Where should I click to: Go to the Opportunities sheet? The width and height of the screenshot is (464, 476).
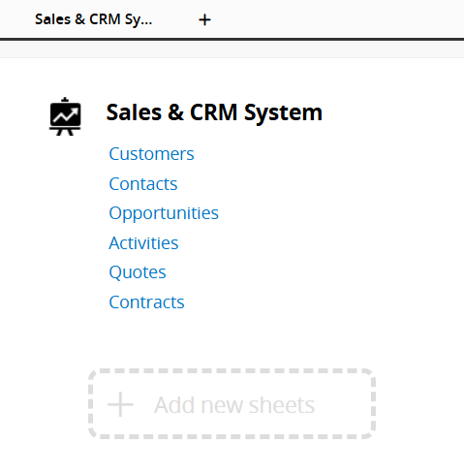coord(164,213)
